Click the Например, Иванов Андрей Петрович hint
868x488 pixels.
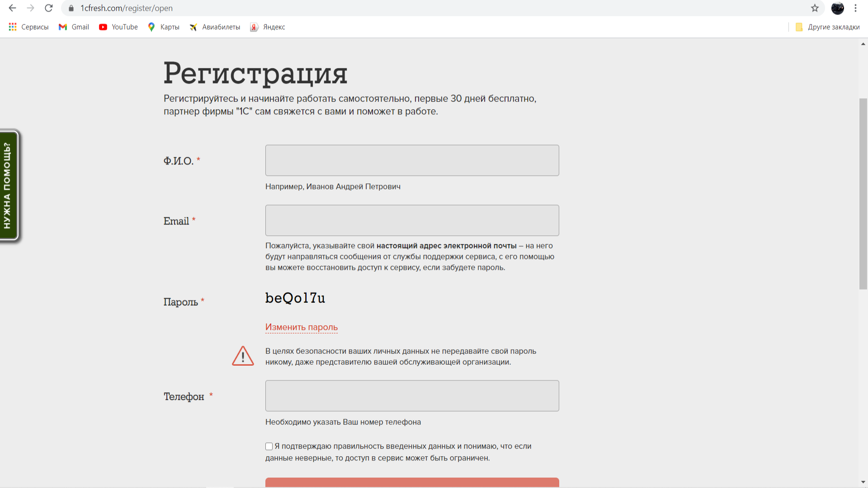pyautogui.click(x=333, y=187)
